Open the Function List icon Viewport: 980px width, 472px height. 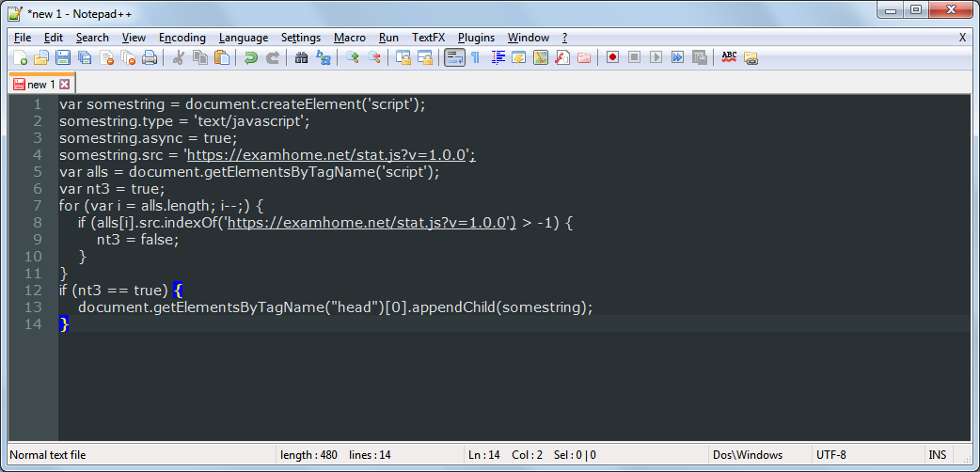pyautogui.click(x=561, y=58)
